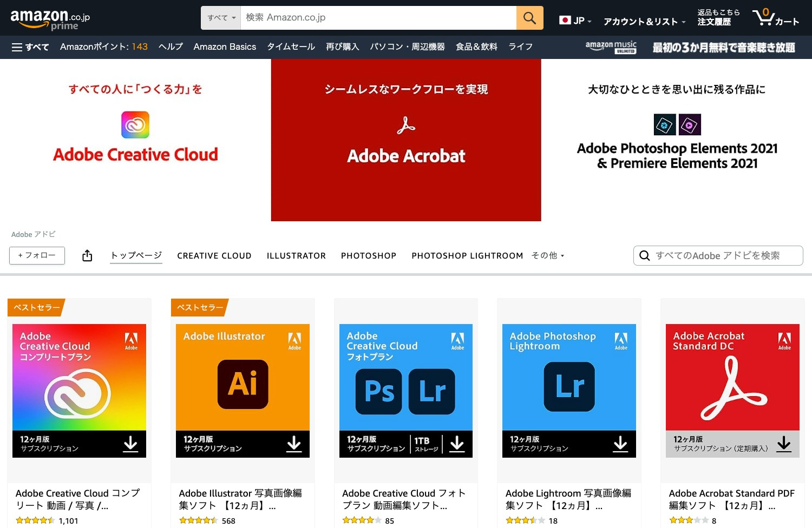Screen dimensions: 812x528
Task: Open the PHOTOSHOP LIGHTROOM tab
Action: pos(467,255)
